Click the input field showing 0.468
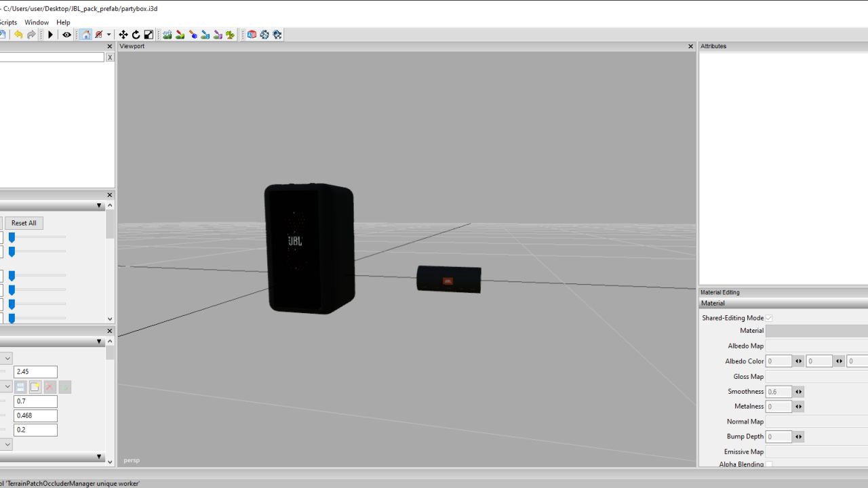 (36, 415)
